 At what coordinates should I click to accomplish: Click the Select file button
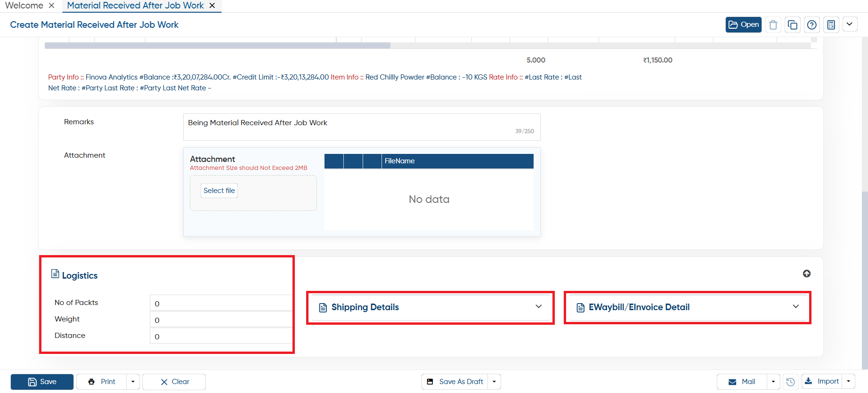(219, 191)
